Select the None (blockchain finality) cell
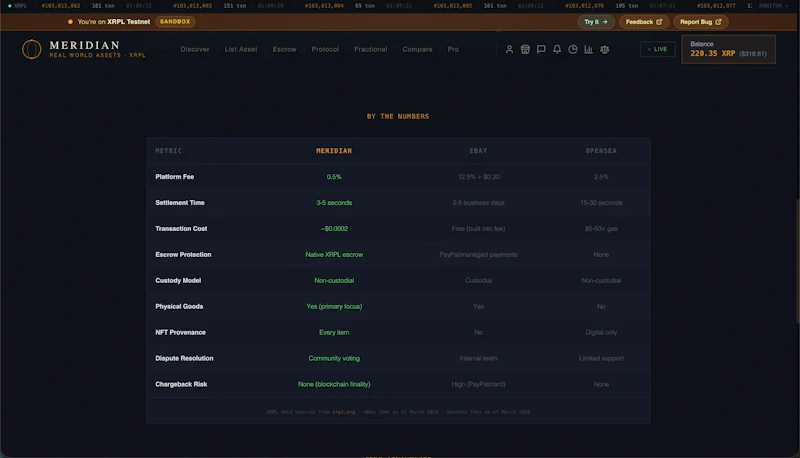The width and height of the screenshot is (800, 458). pyautogui.click(x=334, y=385)
